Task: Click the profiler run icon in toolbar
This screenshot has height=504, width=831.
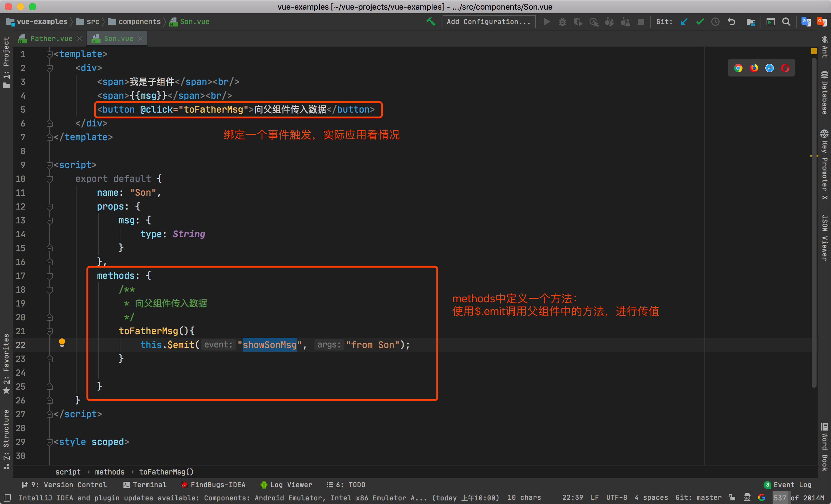Action: tap(594, 22)
